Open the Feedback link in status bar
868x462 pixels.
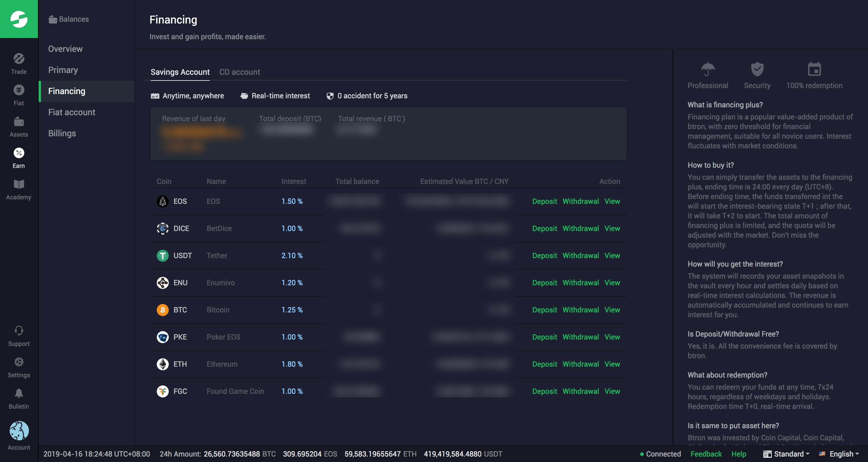(706, 454)
